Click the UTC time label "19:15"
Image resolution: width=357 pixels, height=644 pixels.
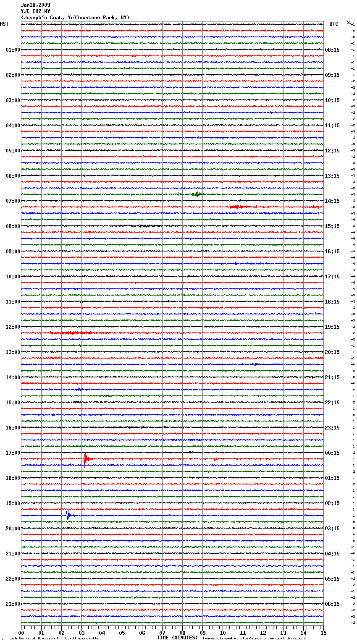click(x=332, y=327)
